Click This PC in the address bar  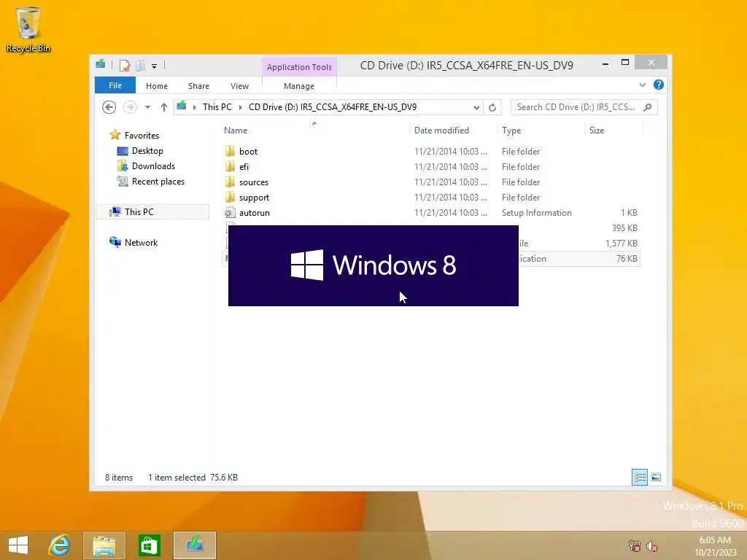(x=217, y=107)
